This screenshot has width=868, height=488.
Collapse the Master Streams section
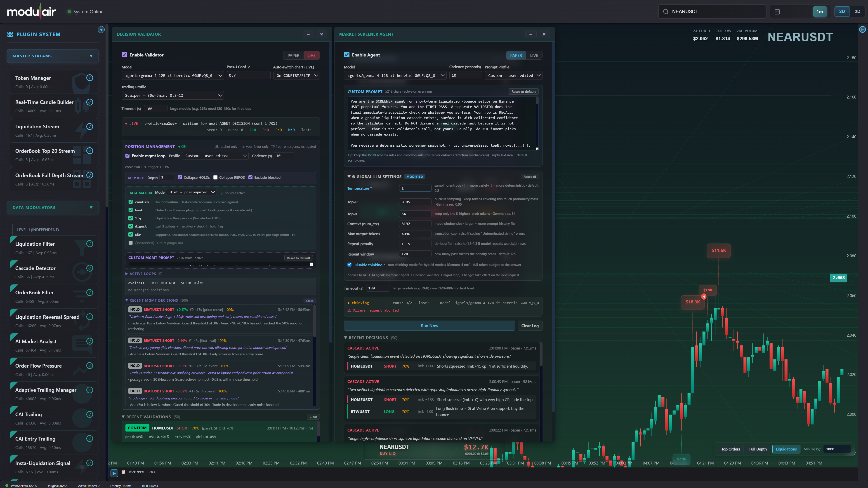pos(53,56)
